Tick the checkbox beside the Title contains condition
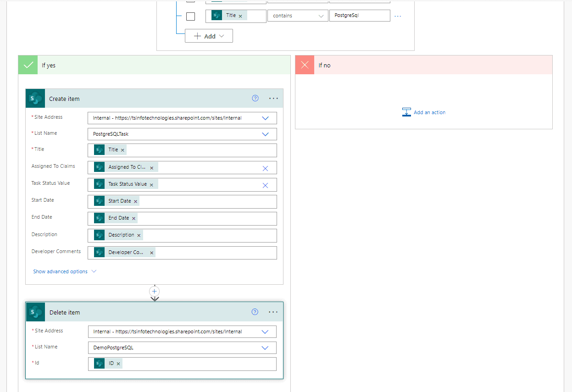This screenshot has width=572, height=392. [190, 16]
